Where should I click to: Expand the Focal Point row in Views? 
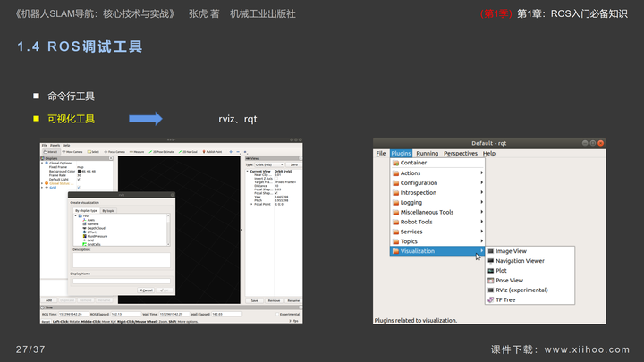[251, 204]
